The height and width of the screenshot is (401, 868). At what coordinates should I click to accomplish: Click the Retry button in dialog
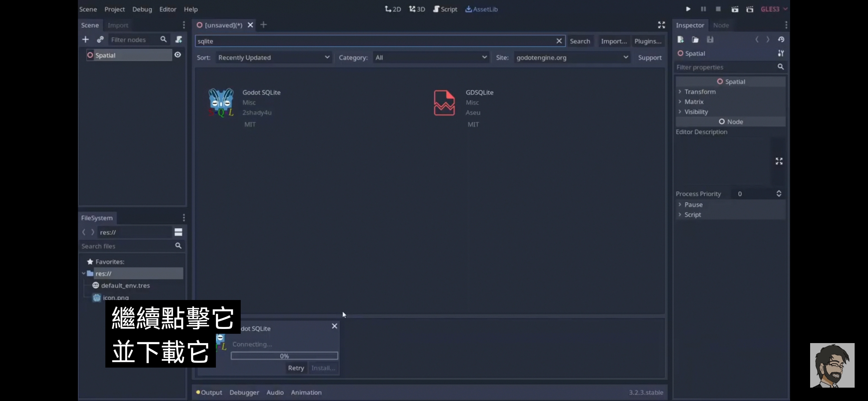tap(296, 368)
